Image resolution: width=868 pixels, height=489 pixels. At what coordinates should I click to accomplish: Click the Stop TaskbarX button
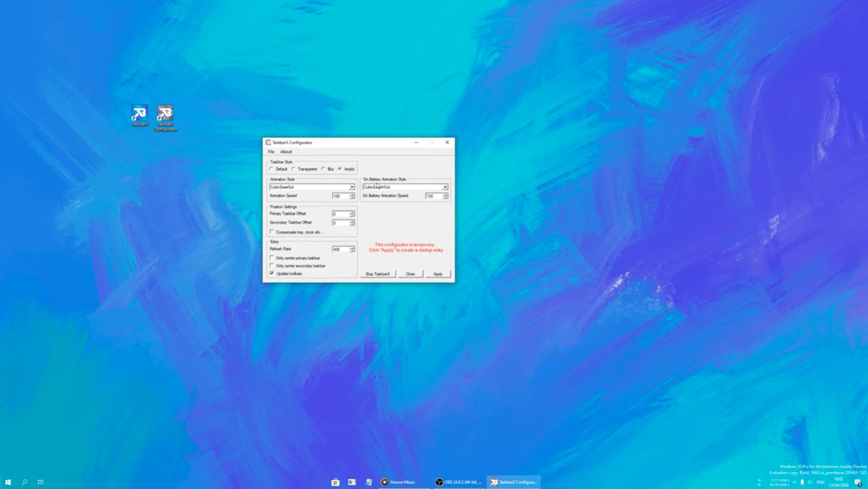pos(378,274)
